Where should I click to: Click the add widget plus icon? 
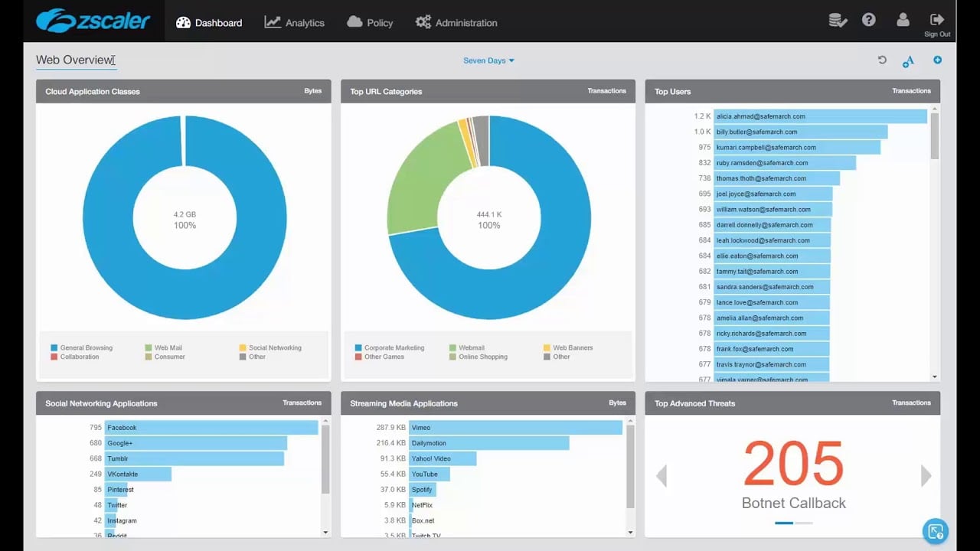[937, 60]
